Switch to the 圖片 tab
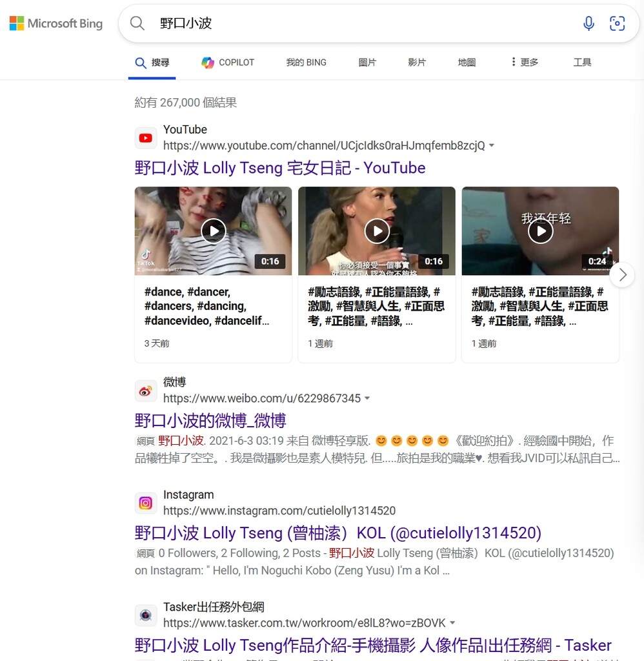 coord(367,63)
